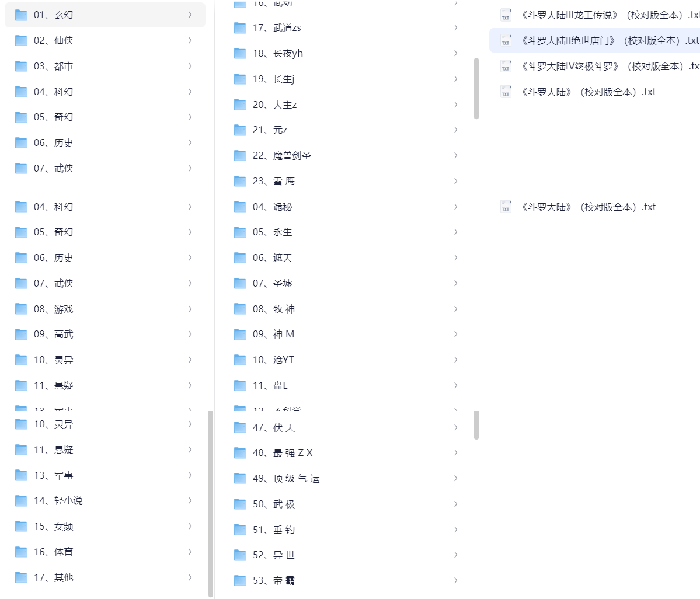
Task: Select the folder icon next to 03、都市
Action: click(x=21, y=67)
